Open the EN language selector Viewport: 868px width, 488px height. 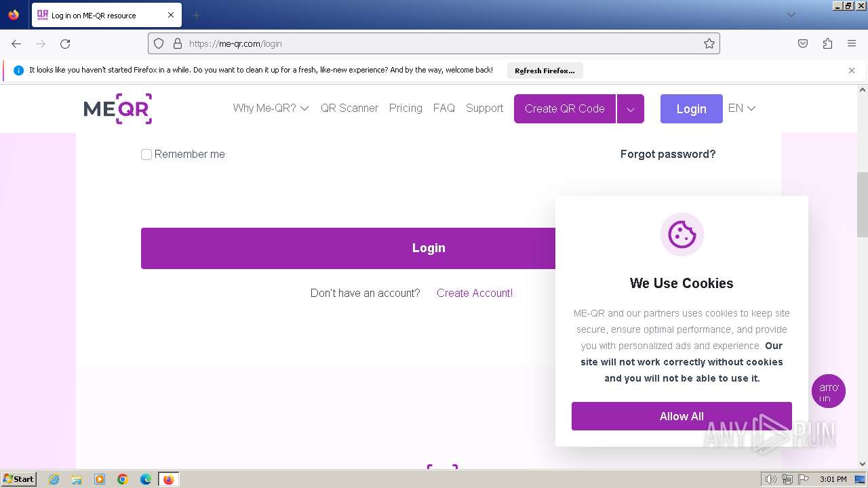(742, 108)
